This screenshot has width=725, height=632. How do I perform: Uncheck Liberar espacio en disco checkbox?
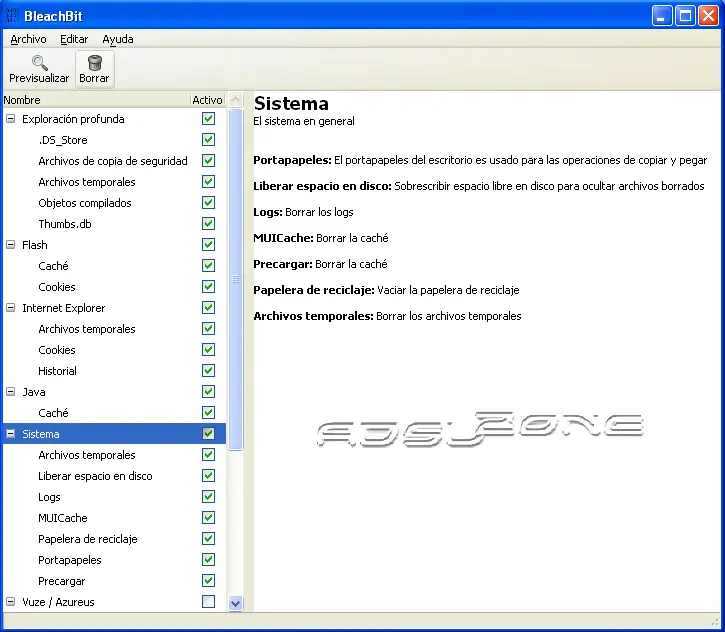(x=209, y=476)
